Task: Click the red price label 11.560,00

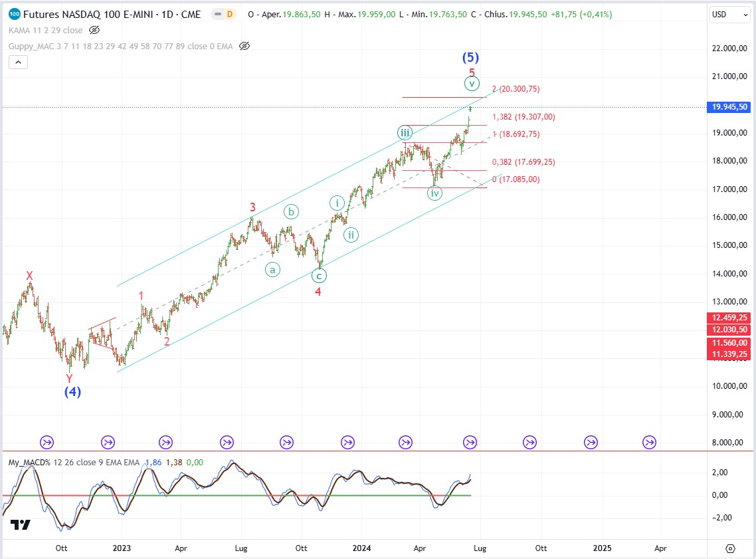Action: [x=729, y=342]
